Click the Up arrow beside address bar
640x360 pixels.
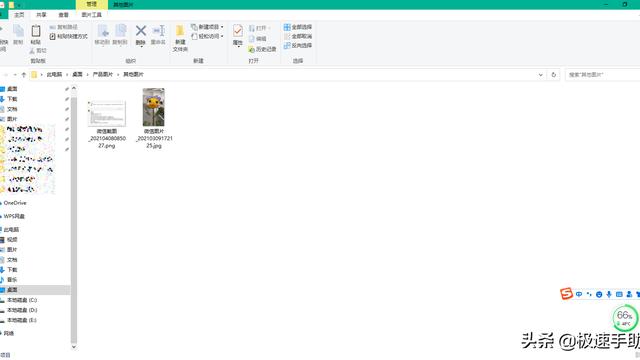coord(24,75)
